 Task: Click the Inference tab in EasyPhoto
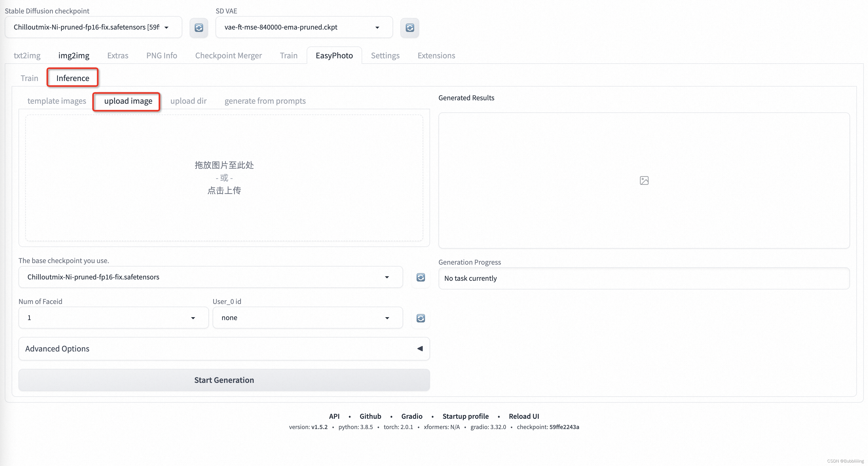tap(72, 78)
